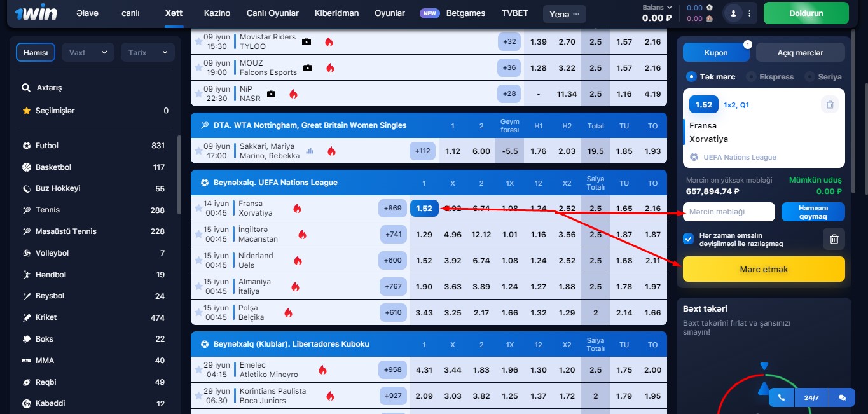Uncheck the accept odds changes checkbox
This screenshot has width=868, height=414.
(688, 239)
